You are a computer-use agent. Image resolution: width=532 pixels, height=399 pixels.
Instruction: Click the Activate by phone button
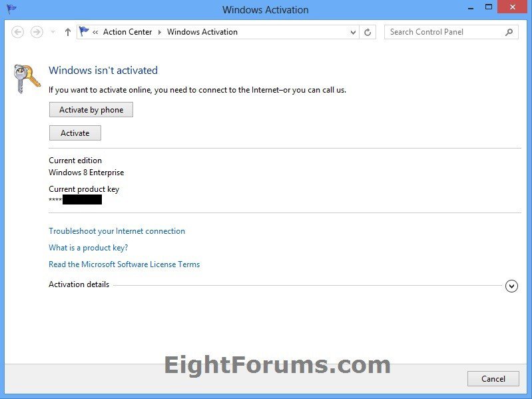point(91,110)
